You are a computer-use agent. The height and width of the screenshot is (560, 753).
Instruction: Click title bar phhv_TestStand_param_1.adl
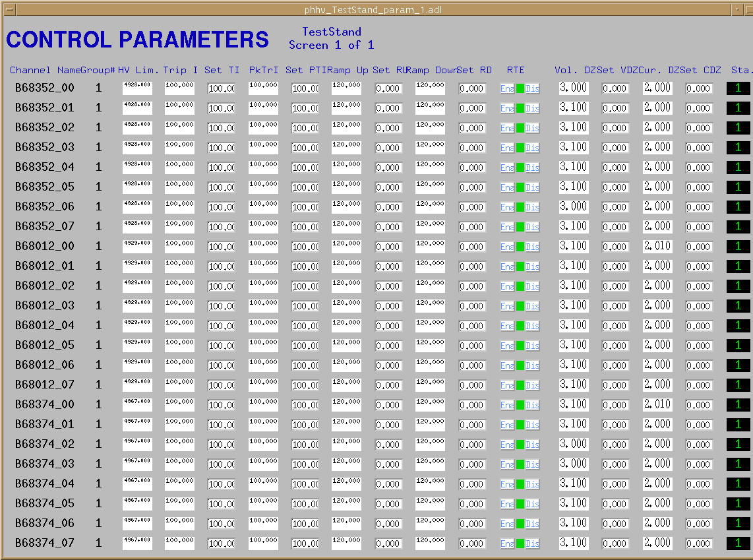[x=373, y=10]
